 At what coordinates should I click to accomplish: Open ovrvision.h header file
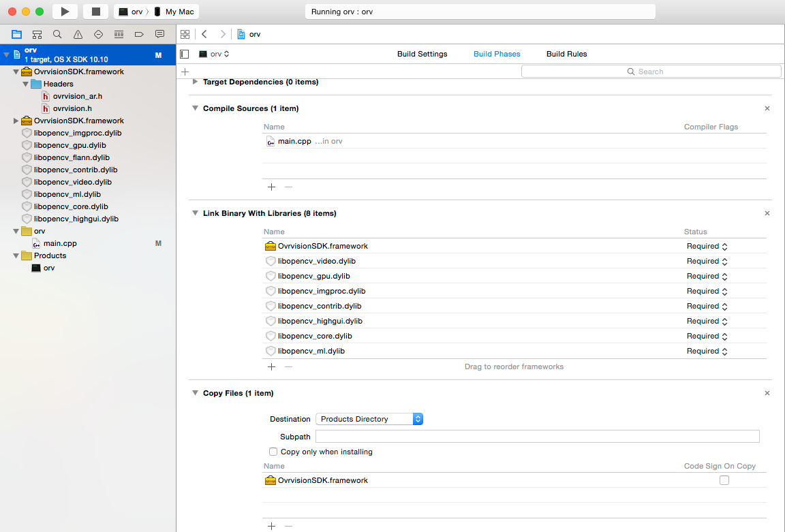pos(67,108)
